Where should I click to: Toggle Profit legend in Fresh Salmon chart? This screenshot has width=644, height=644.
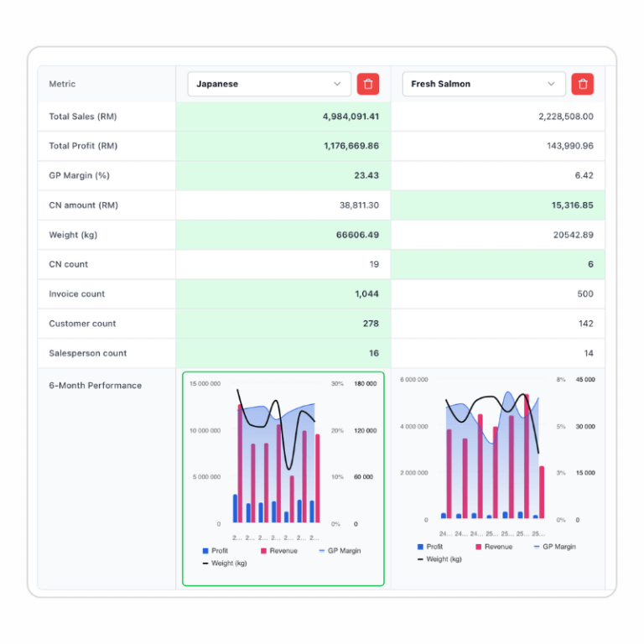pos(430,547)
